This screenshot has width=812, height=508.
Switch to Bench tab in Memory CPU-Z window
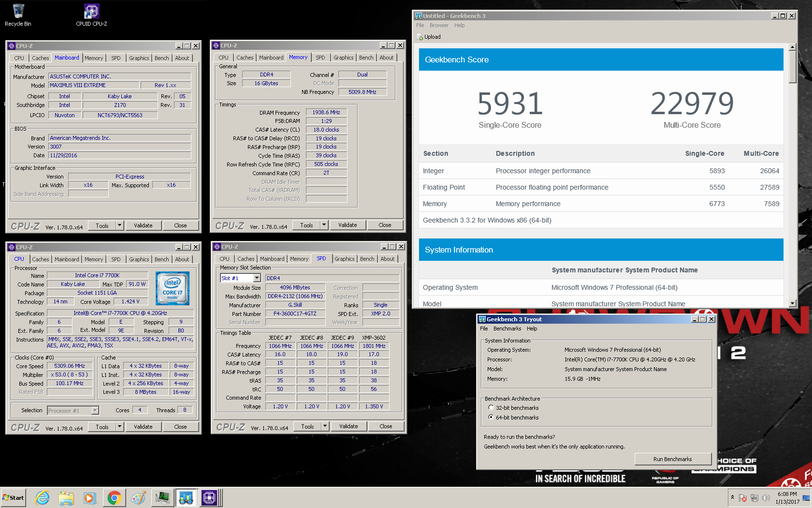tap(366, 58)
